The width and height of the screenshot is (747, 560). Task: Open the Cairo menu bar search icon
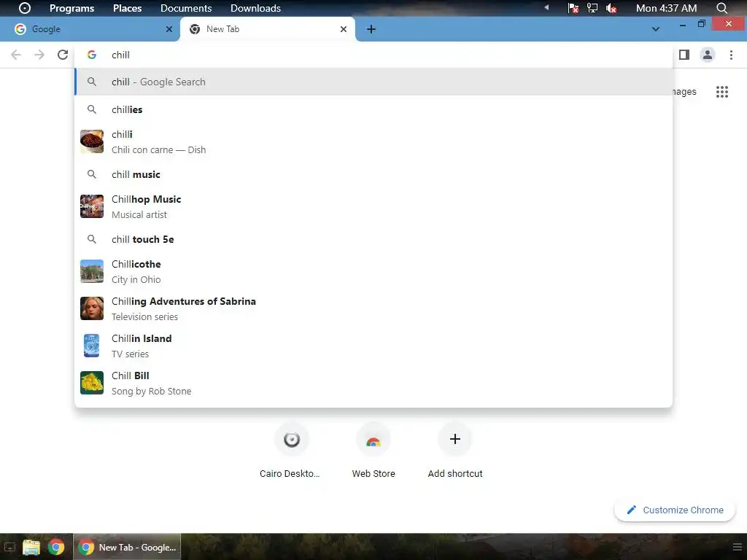[x=721, y=8]
